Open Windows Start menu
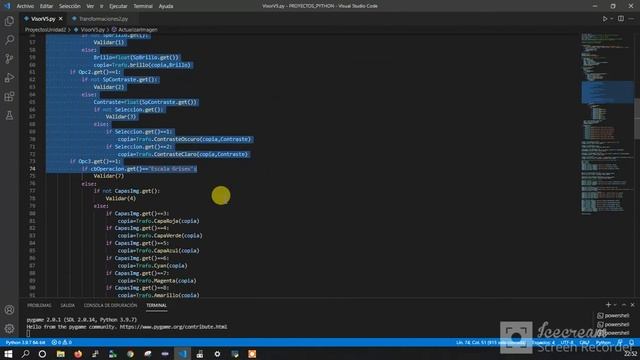This screenshot has height=360, width=640. pyautogui.click(x=8, y=354)
